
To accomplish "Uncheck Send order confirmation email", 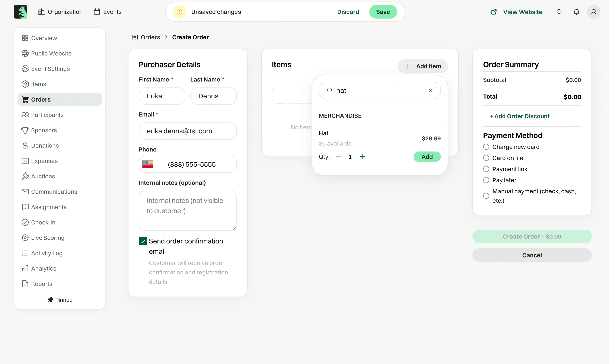I will tap(143, 241).
